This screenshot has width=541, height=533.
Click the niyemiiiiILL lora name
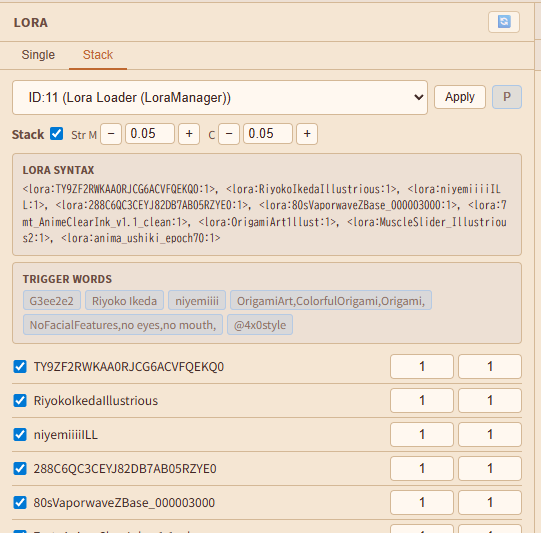pos(66,435)
